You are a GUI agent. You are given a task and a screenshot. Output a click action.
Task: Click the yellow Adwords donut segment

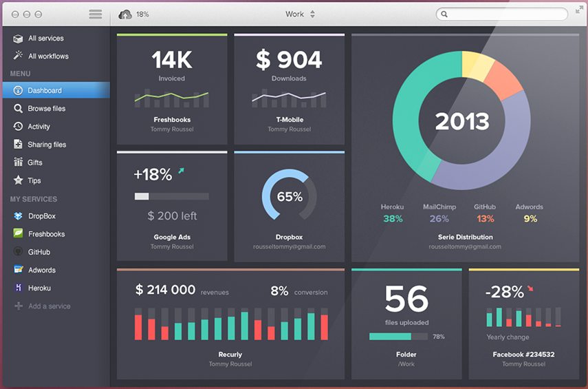point(475,65)
